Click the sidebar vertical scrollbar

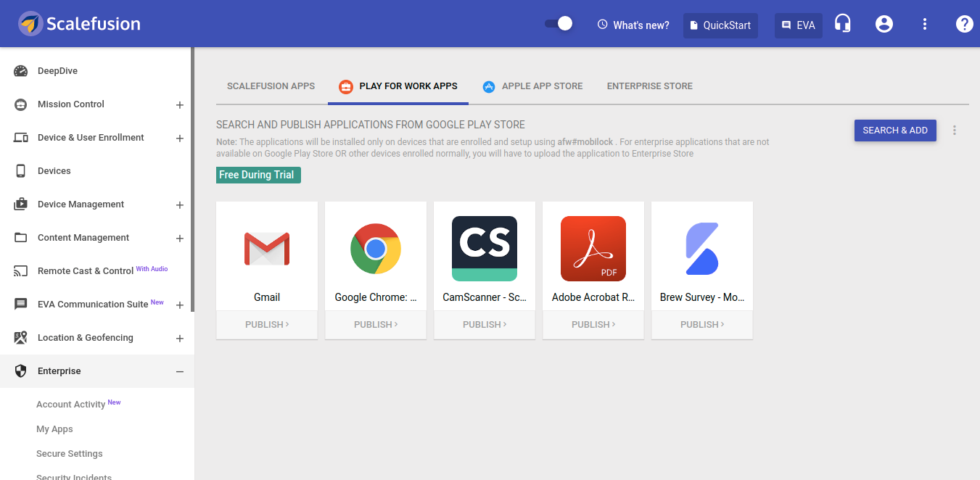[x=192, y=180]
